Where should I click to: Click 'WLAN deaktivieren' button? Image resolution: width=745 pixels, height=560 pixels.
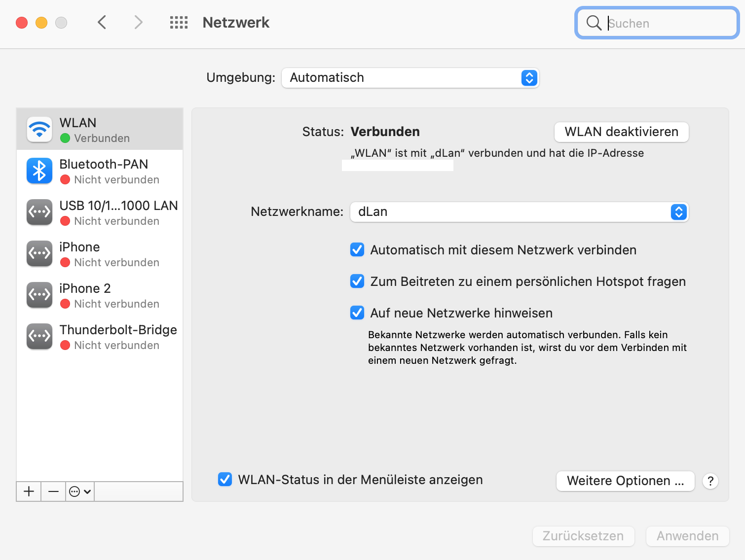[621, 132]
